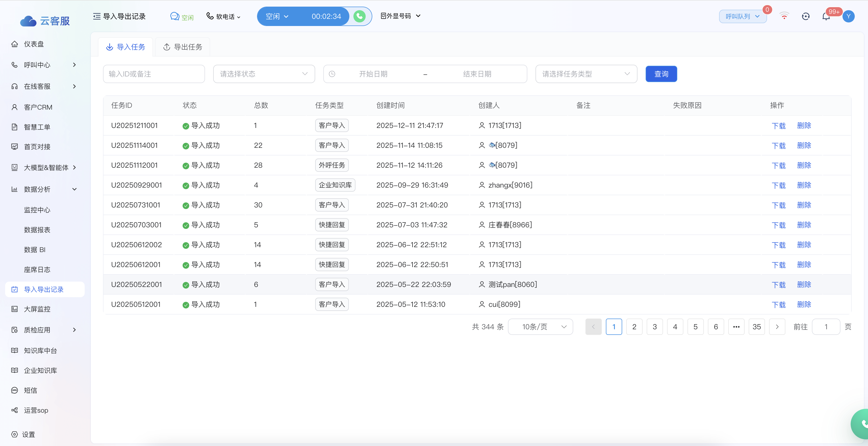Click the sidebar collapse hamburger icon

click(97, 16)
